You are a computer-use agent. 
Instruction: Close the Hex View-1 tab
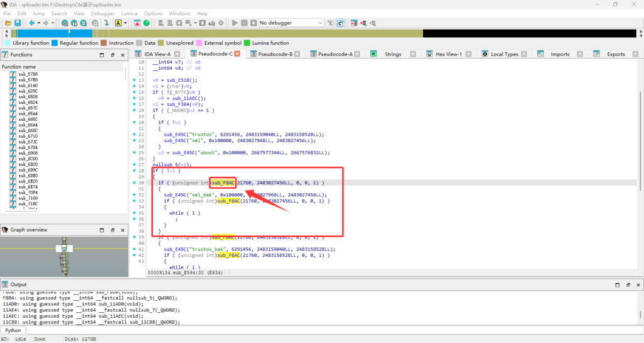(x=469, y=54)
